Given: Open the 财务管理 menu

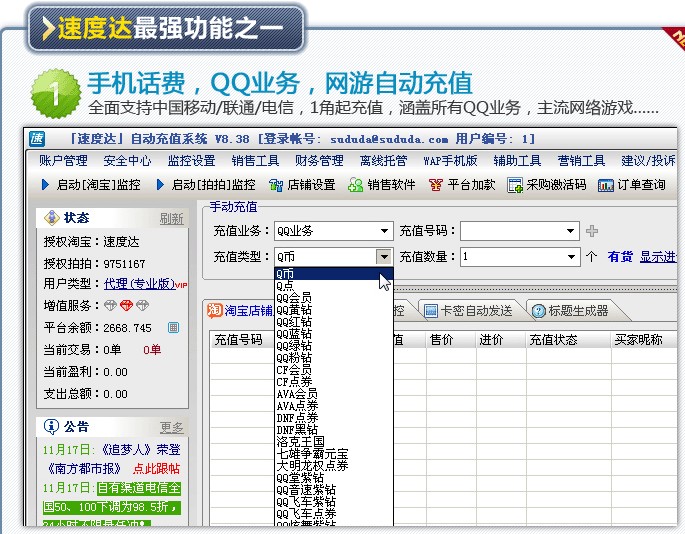Looking at the screenshot, I should coord(319,161).
